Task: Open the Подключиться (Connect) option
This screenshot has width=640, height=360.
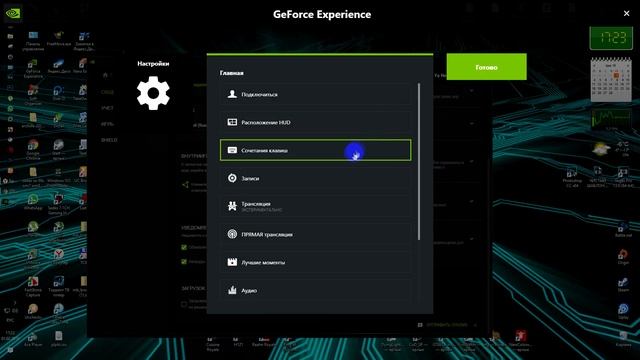Action: tap(315, 94)
